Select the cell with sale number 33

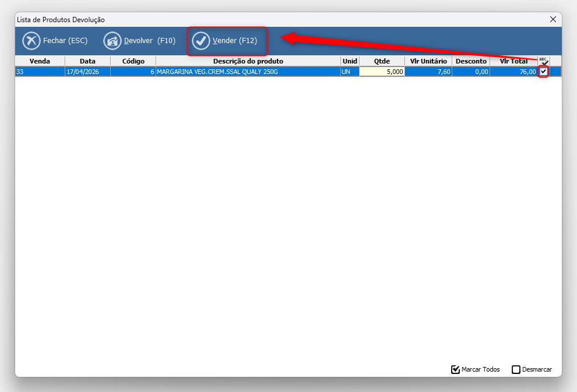click(x=40, y=71)
